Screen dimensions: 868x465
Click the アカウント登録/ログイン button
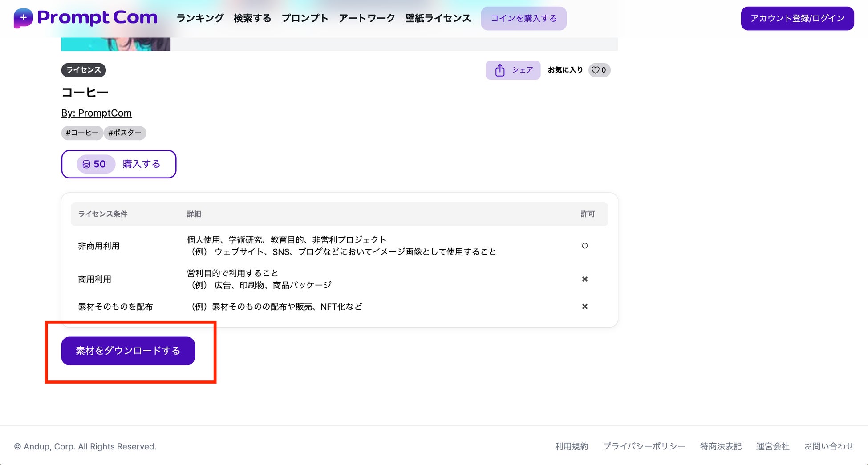pos(797,18)
